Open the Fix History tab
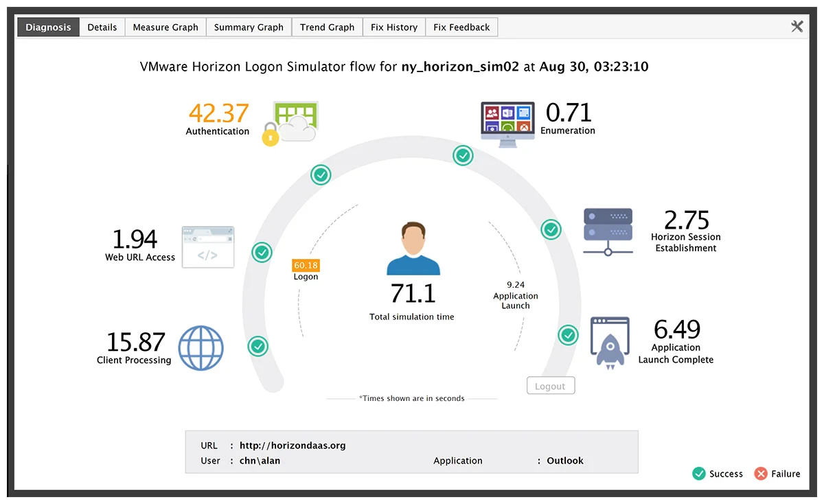The height and width of the screenshot is (504, 824). click(394, 27)
